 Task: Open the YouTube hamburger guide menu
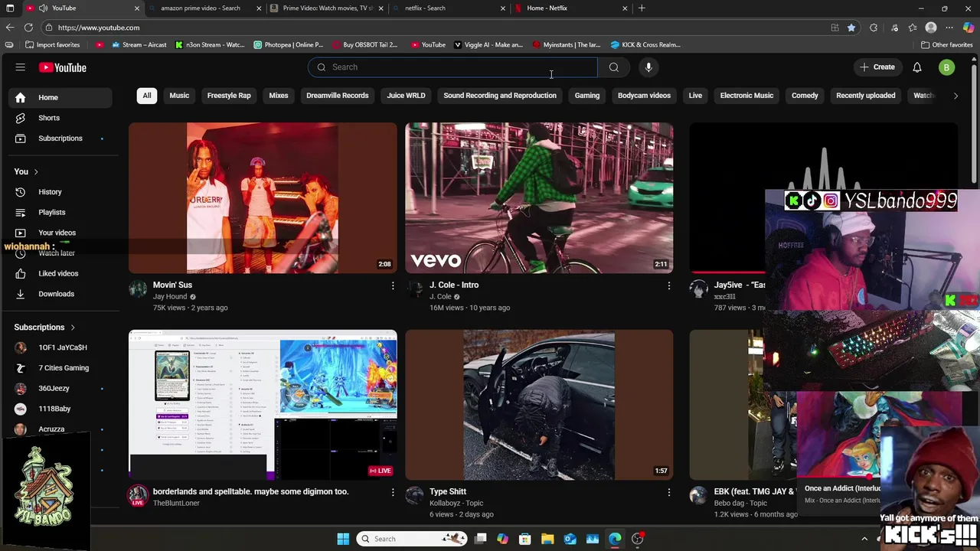21,67
